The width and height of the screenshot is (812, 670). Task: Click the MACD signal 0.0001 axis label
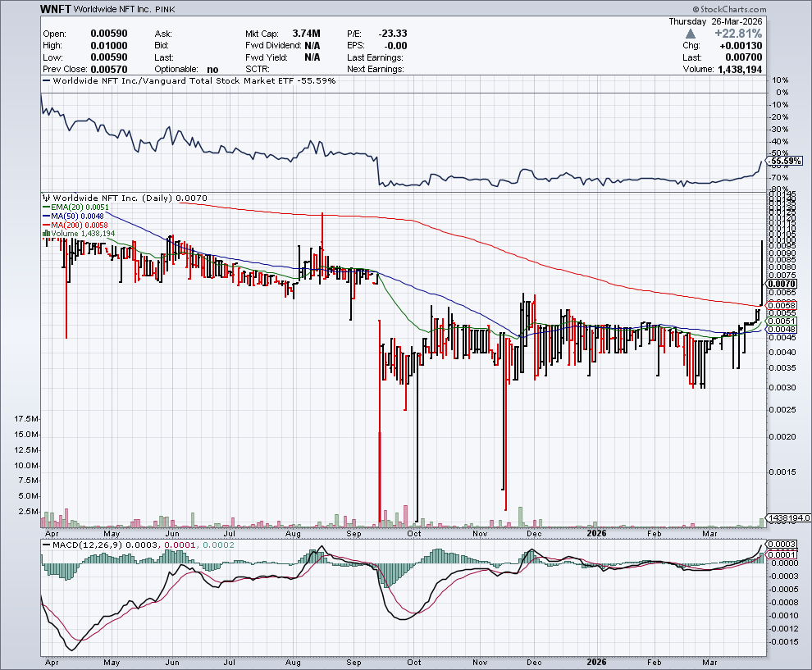(x=782, y=554)
